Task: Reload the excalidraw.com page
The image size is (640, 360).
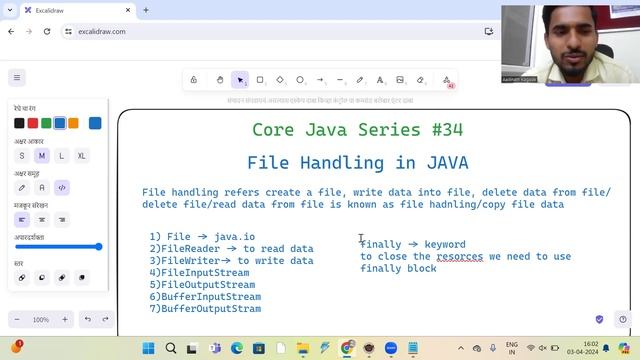Action: tap(47, 31)
